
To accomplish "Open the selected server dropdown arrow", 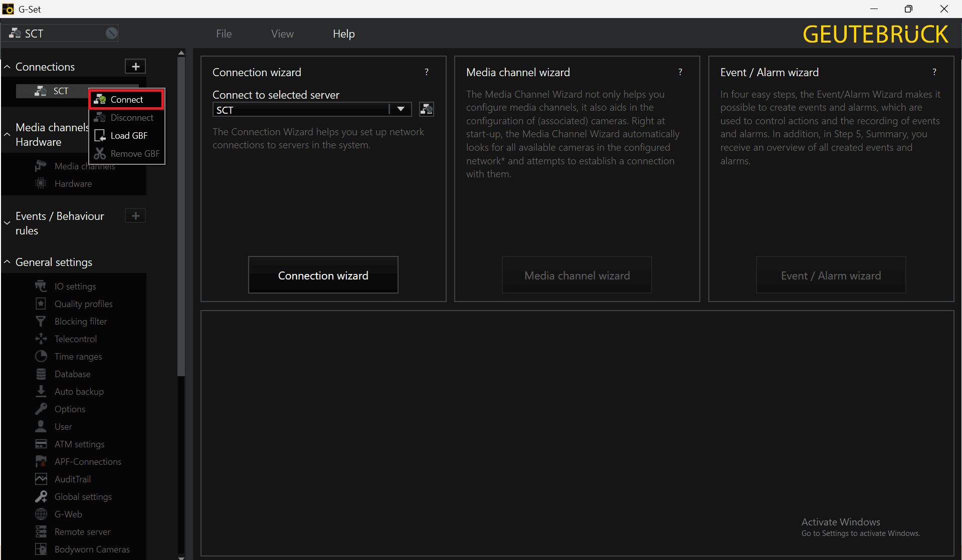I will 401,109.
